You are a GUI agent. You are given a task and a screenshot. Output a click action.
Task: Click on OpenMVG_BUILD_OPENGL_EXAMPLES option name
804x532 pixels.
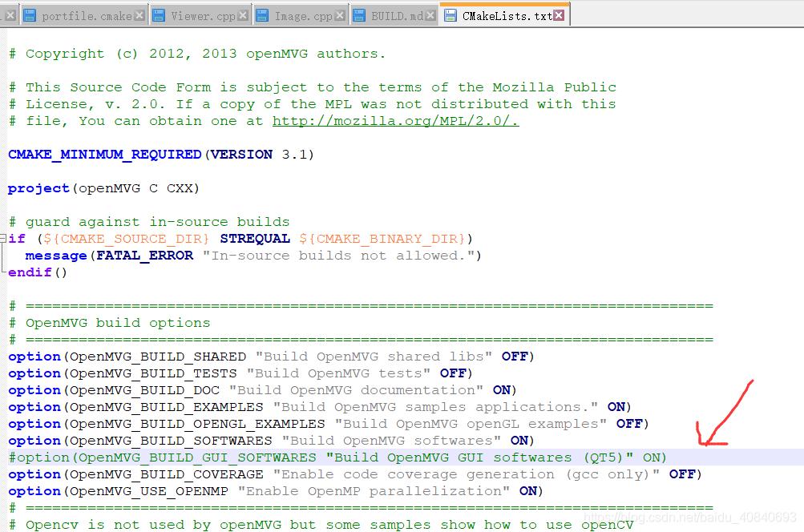[197, 425]
